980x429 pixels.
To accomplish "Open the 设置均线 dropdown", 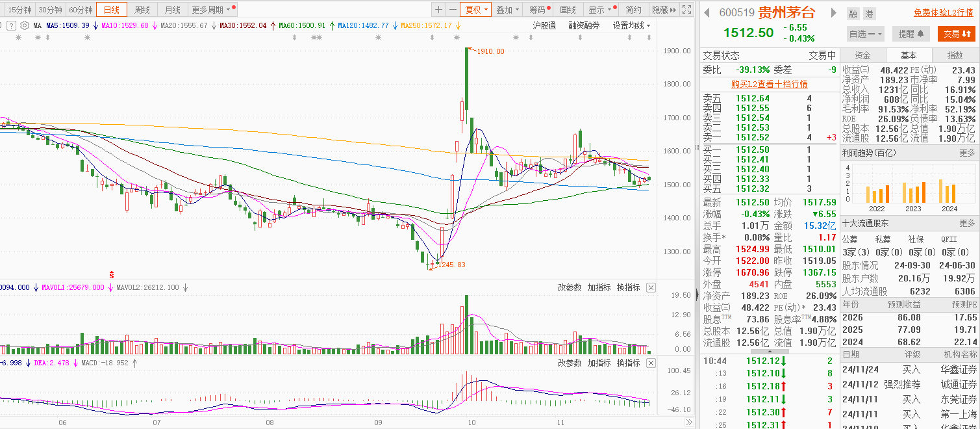I will tap(632, 25).
